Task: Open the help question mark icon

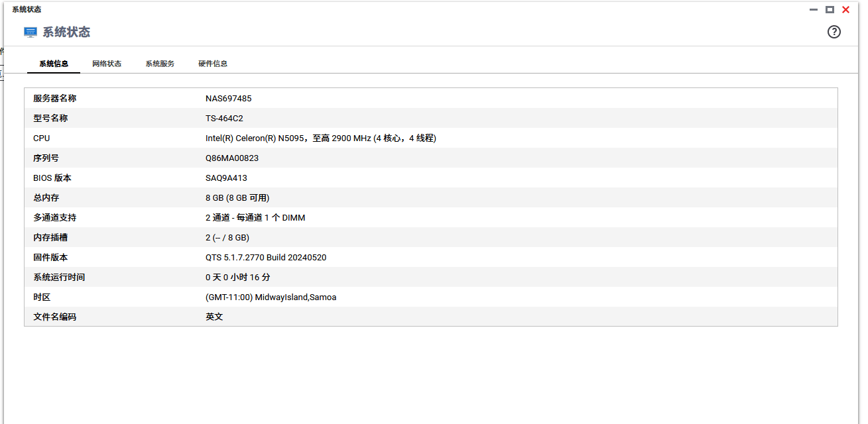Action: [834, 32]
